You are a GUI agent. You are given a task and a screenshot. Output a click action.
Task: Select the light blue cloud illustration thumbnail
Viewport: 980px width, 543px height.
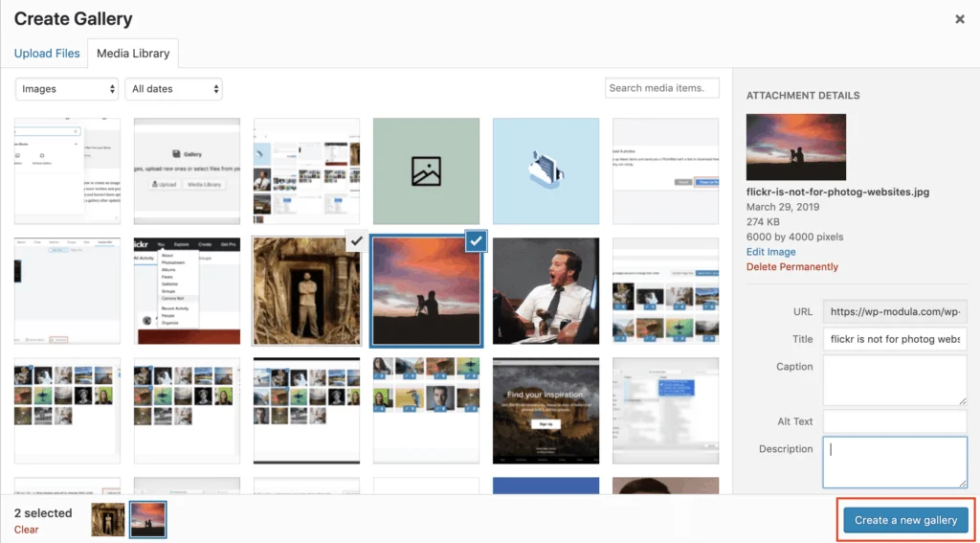(x=546, y=170)
